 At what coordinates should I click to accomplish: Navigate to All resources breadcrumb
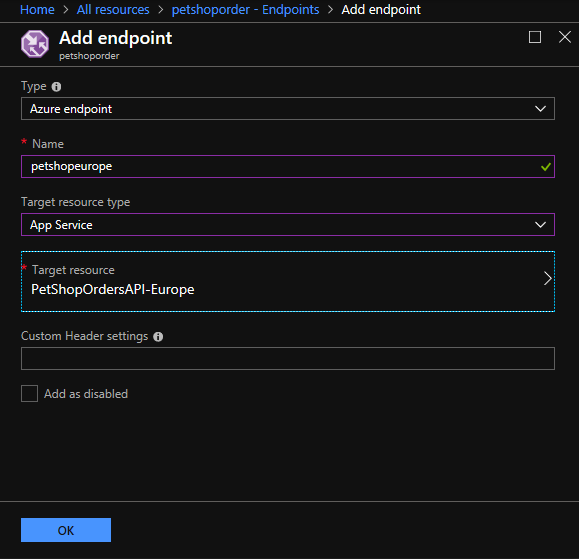tap(113, 10)
